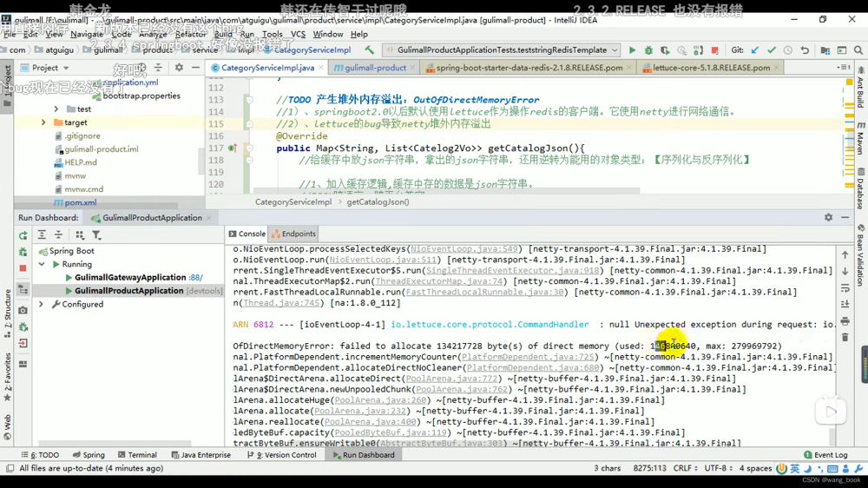The image size is (868, 488).
Task: Expand the Configured node in Run Dashboard
Action: pos(41,304)
